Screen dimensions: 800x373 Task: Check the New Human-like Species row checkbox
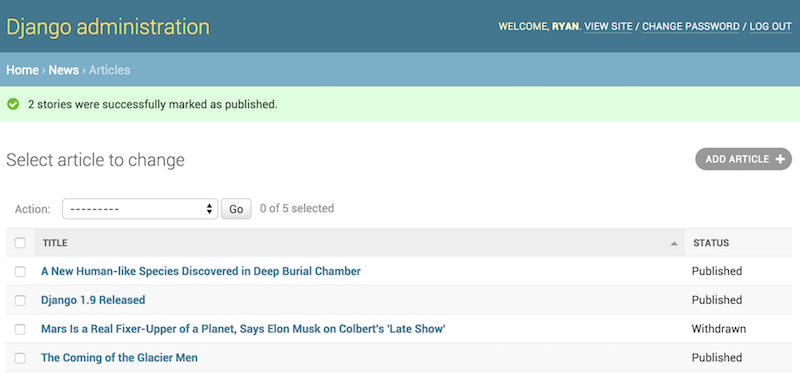tap(20, 272)
